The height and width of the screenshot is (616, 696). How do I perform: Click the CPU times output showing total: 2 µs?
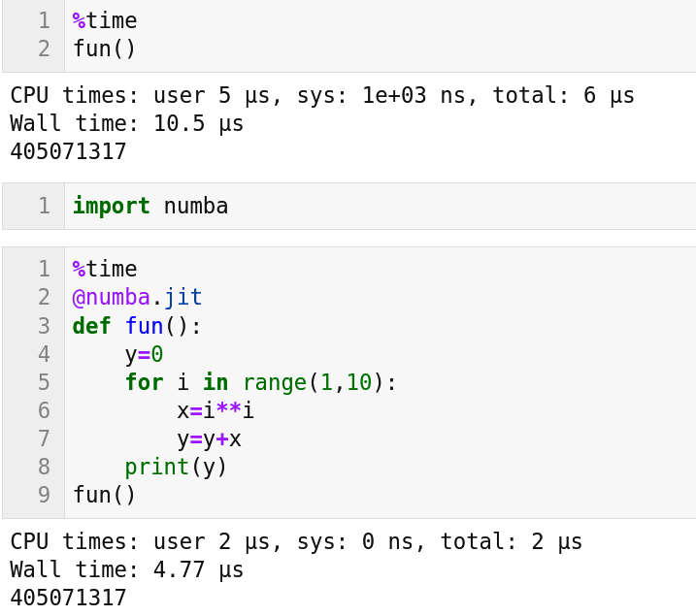[x=296, y=541]
